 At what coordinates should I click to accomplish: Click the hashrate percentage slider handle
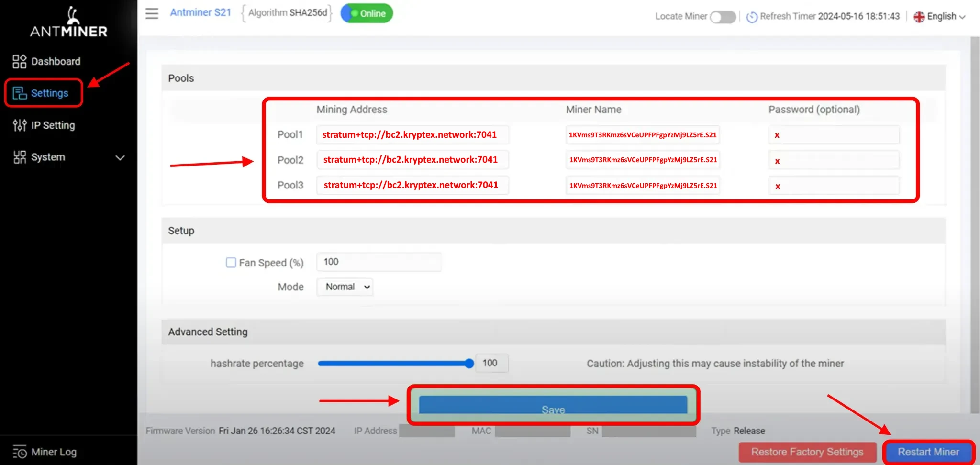(x=469, y=364)
